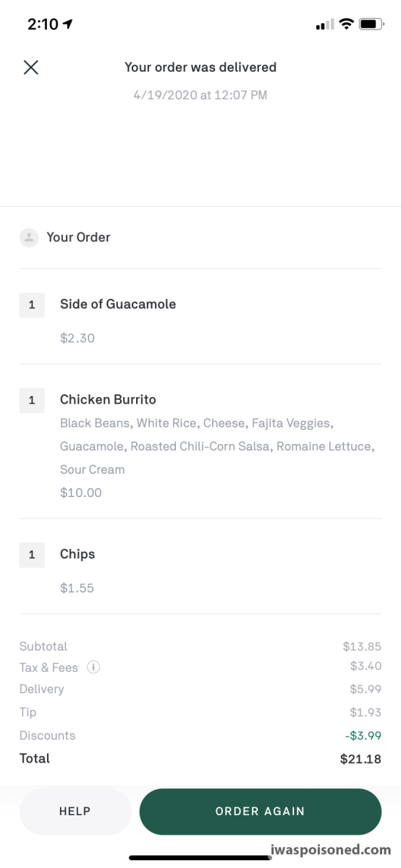Tap quantity badge for Chicken Burrito
The height and width of the screenshot is (868, 401).
pyautogui.click(x=32, y=400)
